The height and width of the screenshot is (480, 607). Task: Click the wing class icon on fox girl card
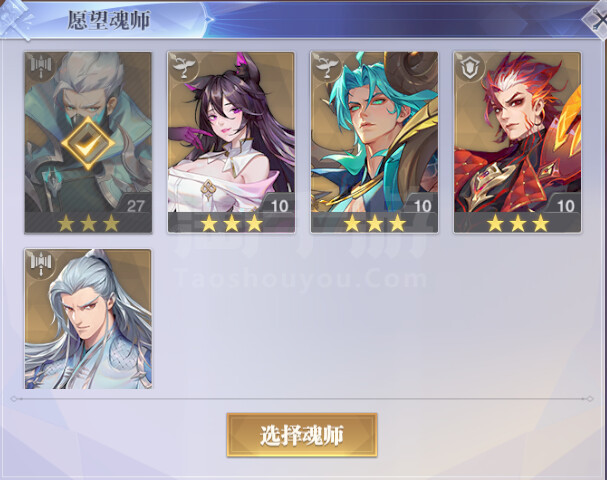pos(184,67)
